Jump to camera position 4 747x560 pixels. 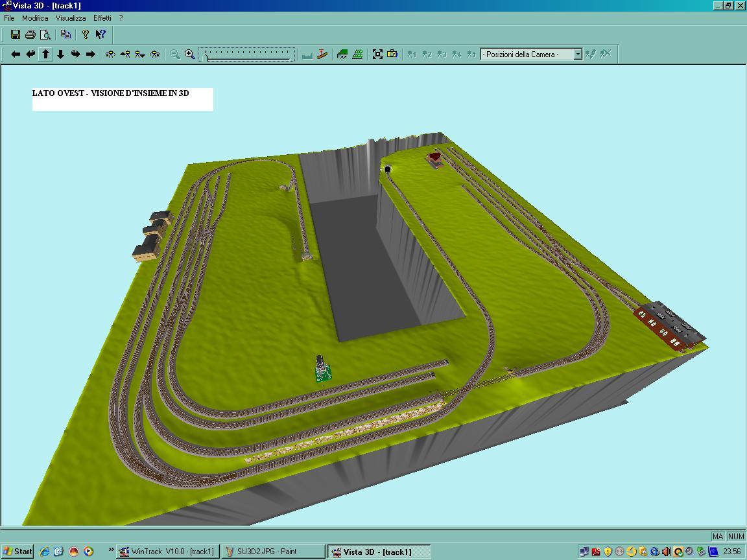[x=457, y=54]
